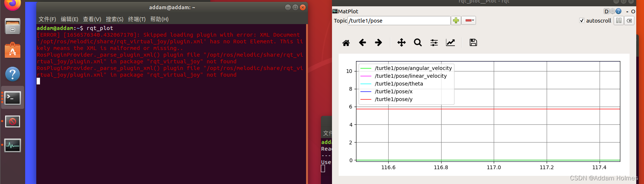Open Help from the dock
This screenshot has height=184, width=644.
(x=13, y=74)
